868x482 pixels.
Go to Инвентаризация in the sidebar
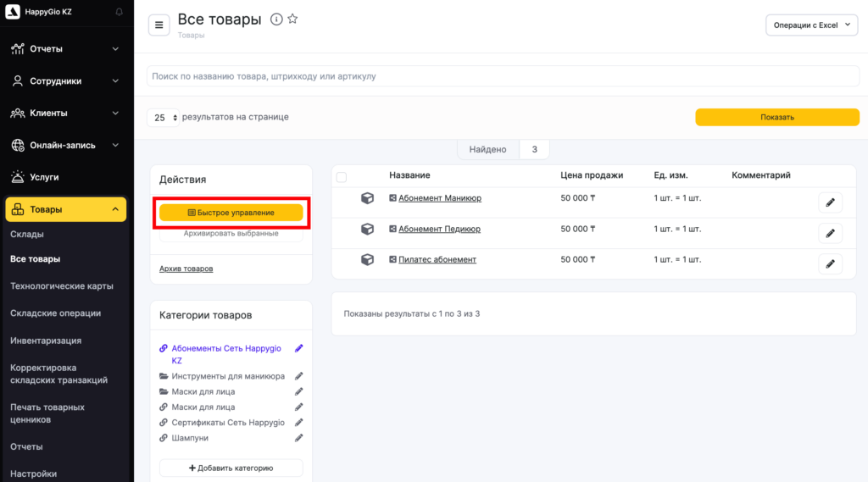[46, 341]
